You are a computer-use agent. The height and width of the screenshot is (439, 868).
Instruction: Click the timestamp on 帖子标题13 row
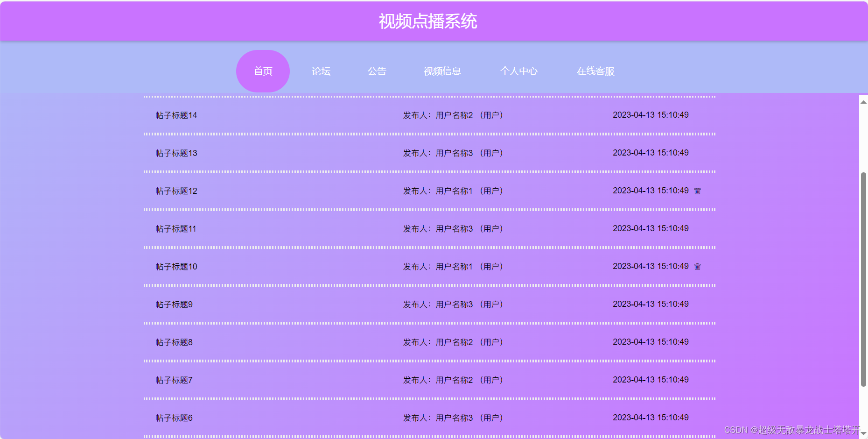[651, 153]
